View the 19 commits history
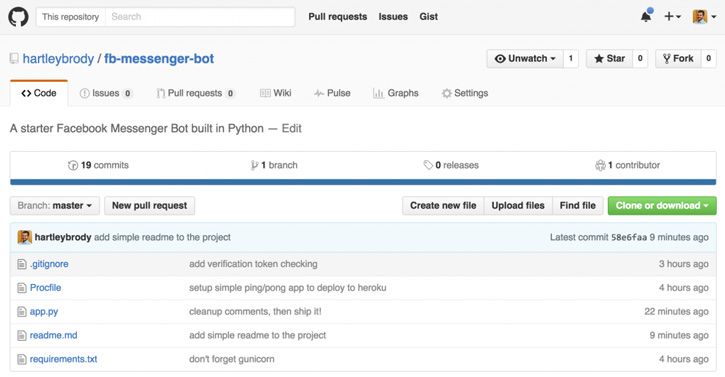The width and height of the screenshot is (725, 377). 98,165
